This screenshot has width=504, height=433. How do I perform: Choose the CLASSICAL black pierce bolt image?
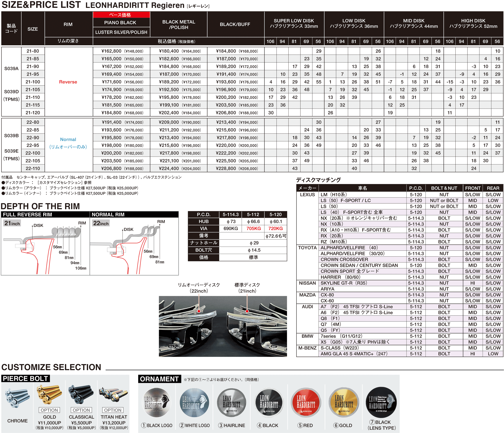pyautogui.click(x=81, y=394)
